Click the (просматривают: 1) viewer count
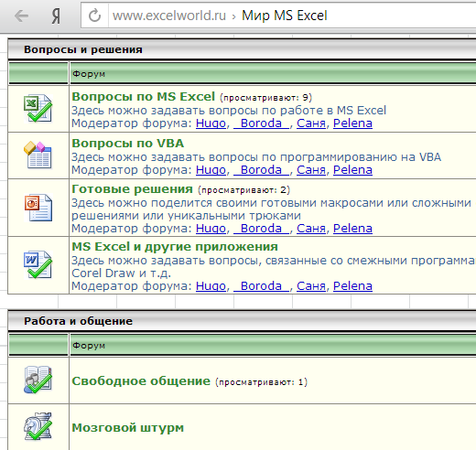 click(261, 382)
